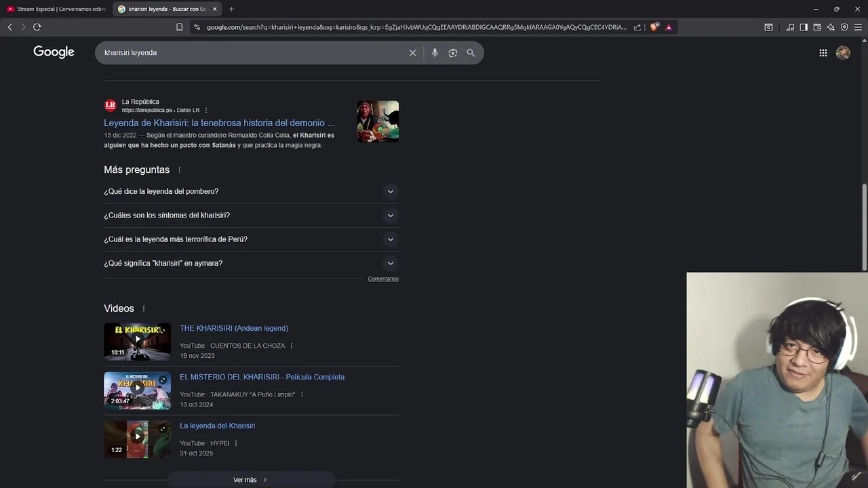Open the Leo AI sparkle icon

click(831, 27)
